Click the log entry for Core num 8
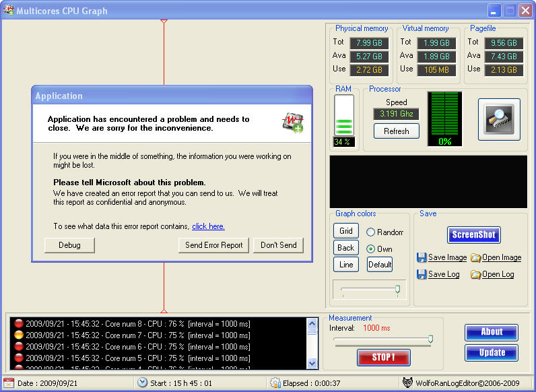The image size is (536, 392). [x=138, y=323]
